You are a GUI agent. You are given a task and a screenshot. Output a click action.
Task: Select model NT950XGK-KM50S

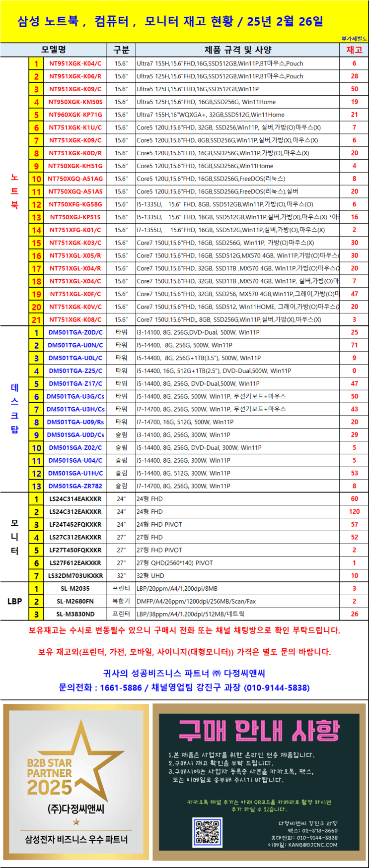pos(75,102)
